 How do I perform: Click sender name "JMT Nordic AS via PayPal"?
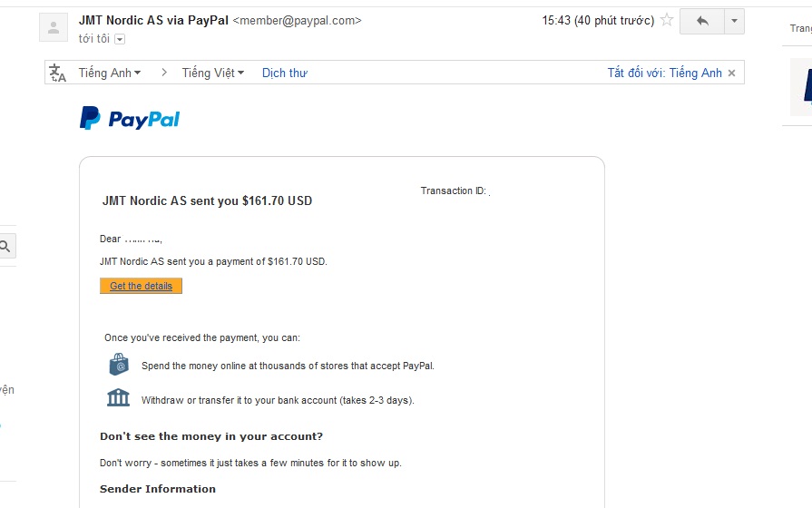[x=153, y=20]
